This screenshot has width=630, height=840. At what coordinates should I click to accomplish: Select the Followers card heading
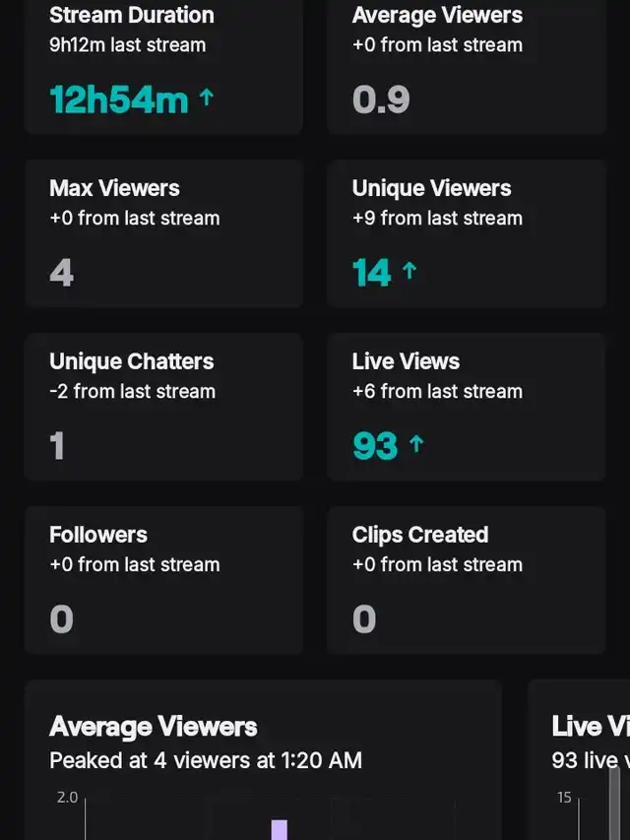coord(98,535)
